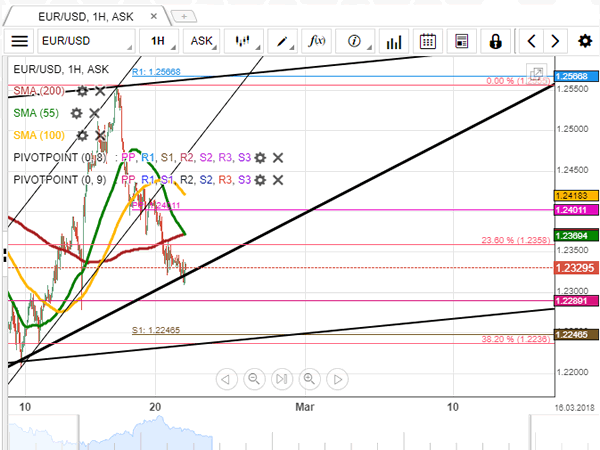The height and width of the screenshot is (450, 600).
Task: Open the hamburger main menu
Action: [20, 41]
